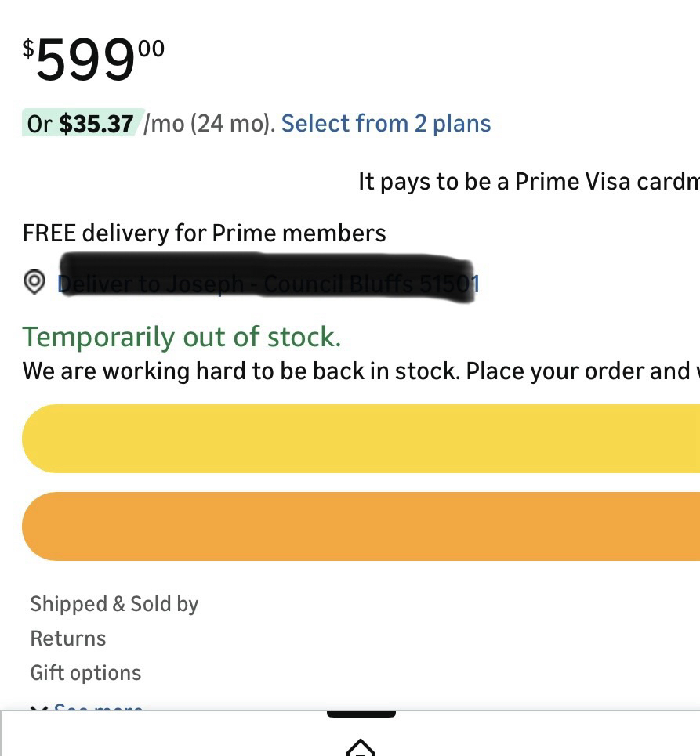700x756 pixels.
Task: Select the green Or $35.37 monthly badge
Action: (82, 124)
